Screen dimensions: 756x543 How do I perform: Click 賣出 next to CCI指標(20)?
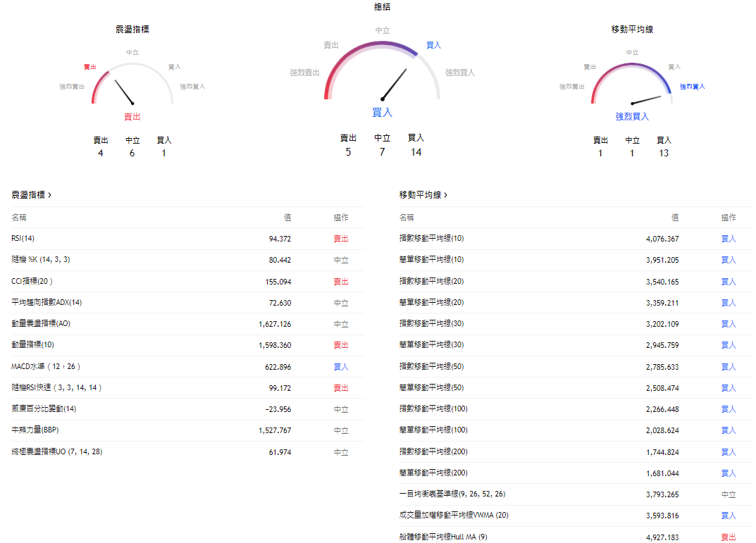340,281
